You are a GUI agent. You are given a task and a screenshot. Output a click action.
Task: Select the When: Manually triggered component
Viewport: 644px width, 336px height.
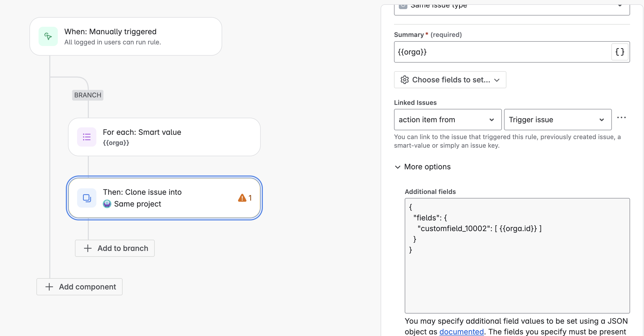(126, 36)
